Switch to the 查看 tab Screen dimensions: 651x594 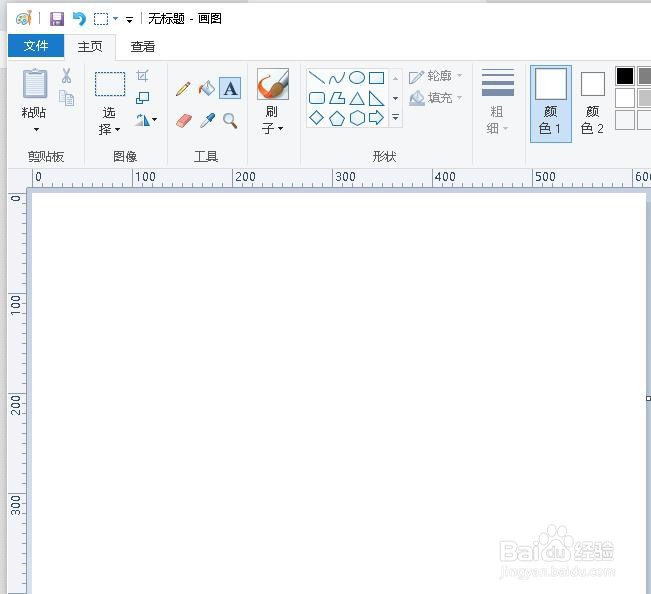[x=143, y=46]
